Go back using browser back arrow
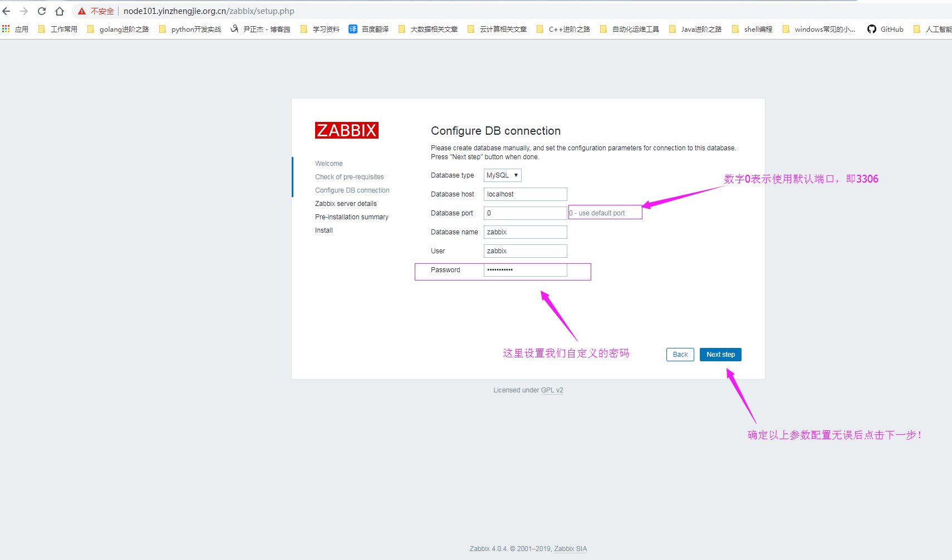 [7, 11]
